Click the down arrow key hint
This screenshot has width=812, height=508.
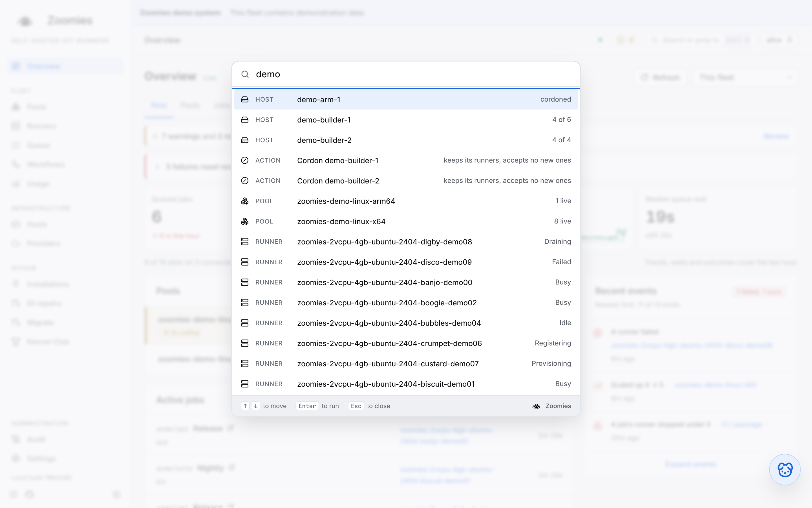256,406
